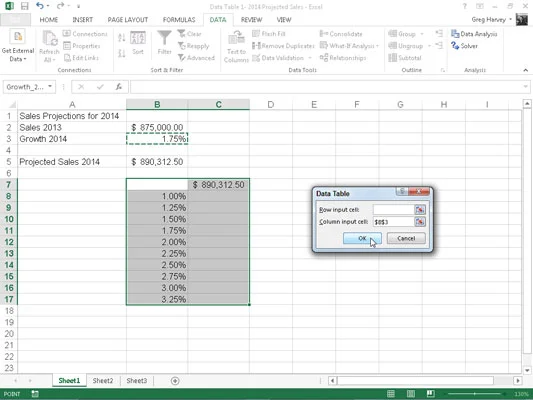This screenshot has height=400, width=533.
Task: Click the Undo arrow icon
Action: point(40,6)
